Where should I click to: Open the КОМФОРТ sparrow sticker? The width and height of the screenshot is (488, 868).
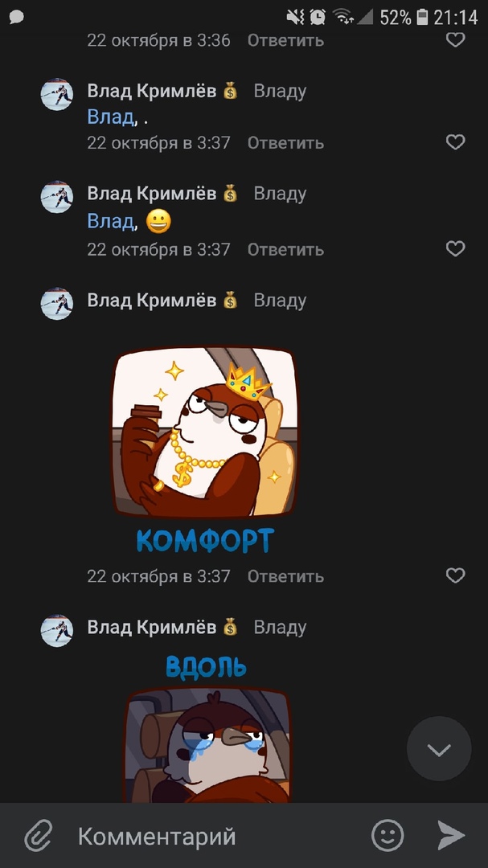tap(205, 449)
